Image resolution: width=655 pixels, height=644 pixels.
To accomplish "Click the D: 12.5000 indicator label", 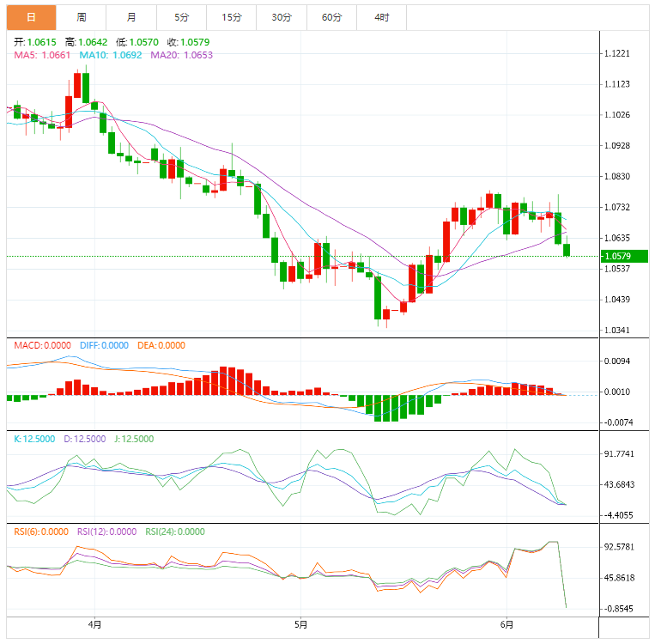I will click(x=85, y=440).
